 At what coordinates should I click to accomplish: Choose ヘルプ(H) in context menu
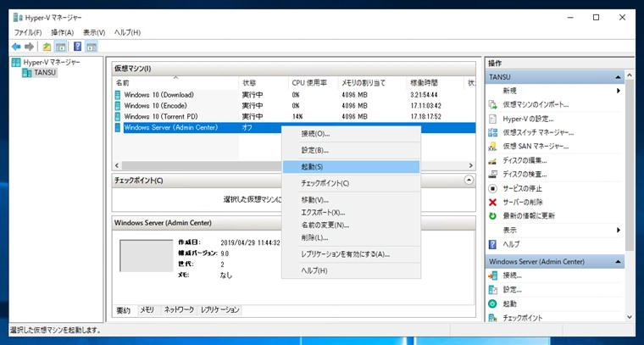(351, 270)
